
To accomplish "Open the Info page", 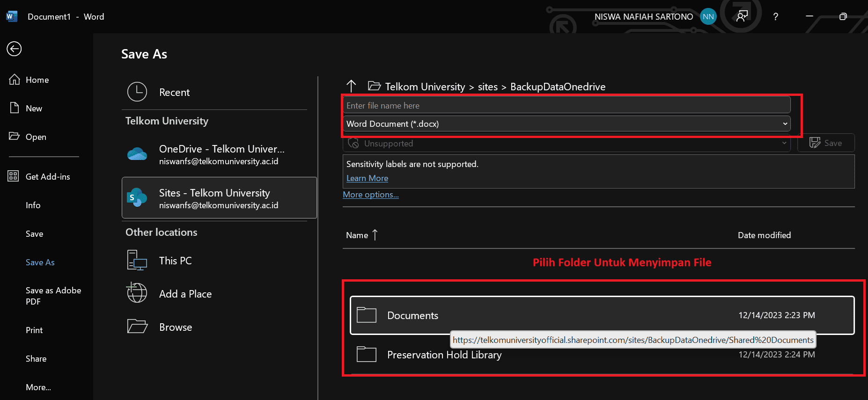I will 33,205.
